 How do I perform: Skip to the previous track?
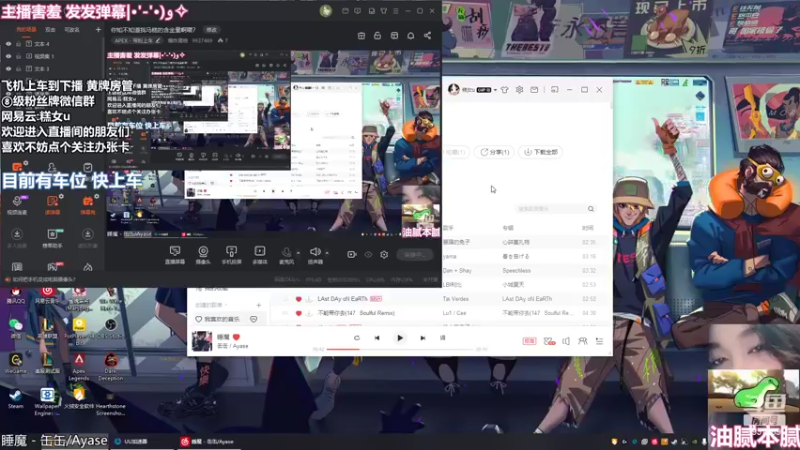(377, 338)
